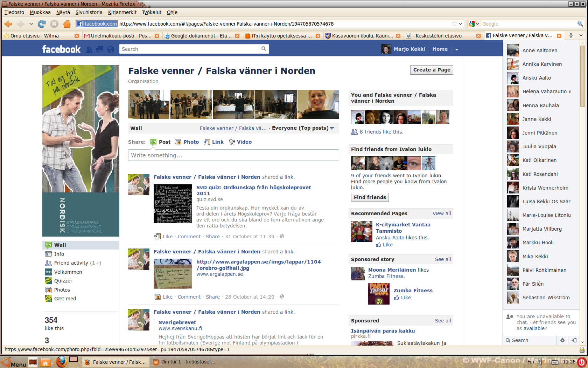Close the Oma etusivu - Wilma tab
Image resolution: width=588 pixels, height=368 pixels.
pyautogui.click(x=77, y=36)
